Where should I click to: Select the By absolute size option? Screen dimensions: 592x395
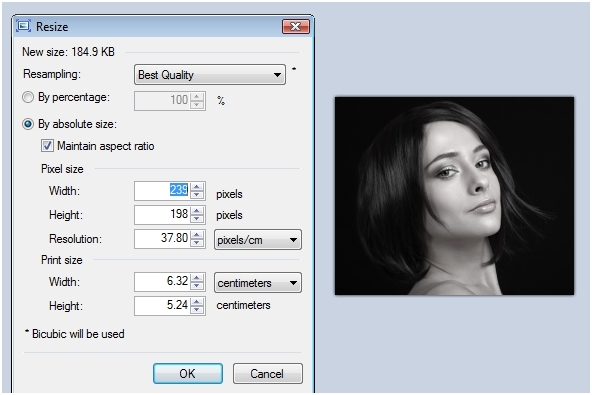click(28, 124)
